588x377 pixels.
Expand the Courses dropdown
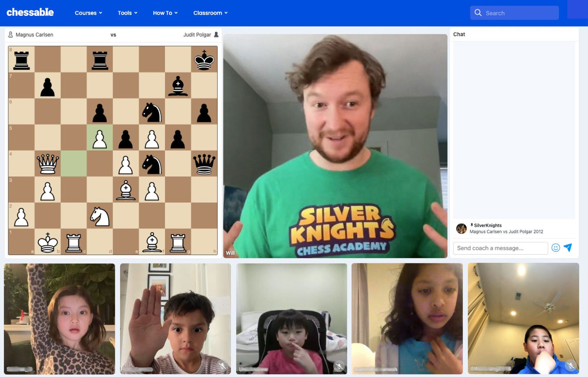point(88,13)
